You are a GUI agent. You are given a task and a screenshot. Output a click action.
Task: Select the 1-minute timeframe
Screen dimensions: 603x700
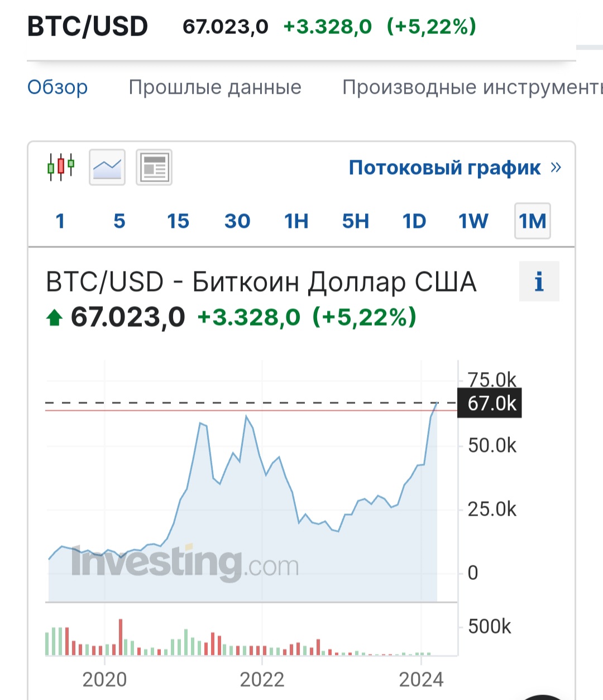[60, 221]
